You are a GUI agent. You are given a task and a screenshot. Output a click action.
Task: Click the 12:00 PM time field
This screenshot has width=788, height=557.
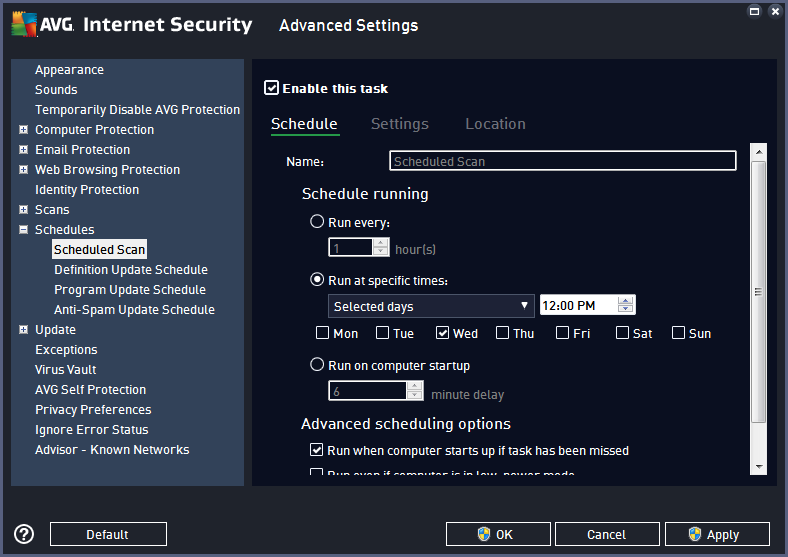(579, 305)
